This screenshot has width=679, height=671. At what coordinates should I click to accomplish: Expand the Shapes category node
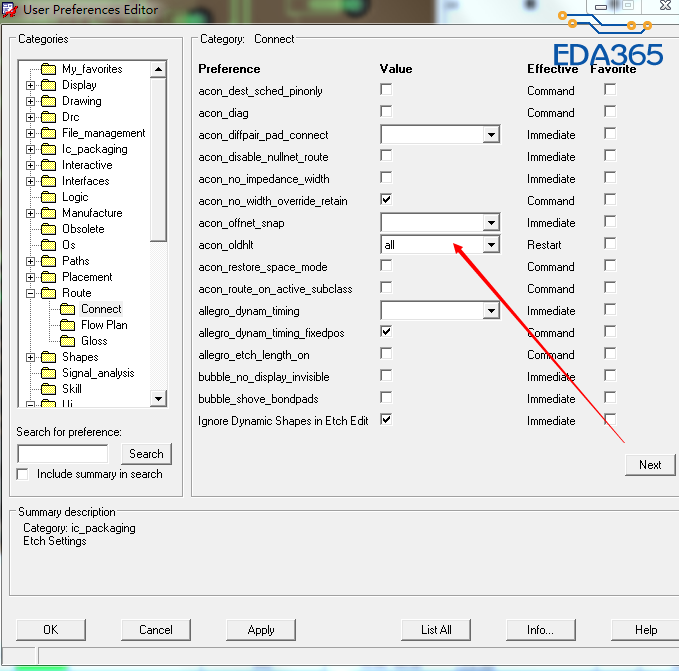point(30,357)
